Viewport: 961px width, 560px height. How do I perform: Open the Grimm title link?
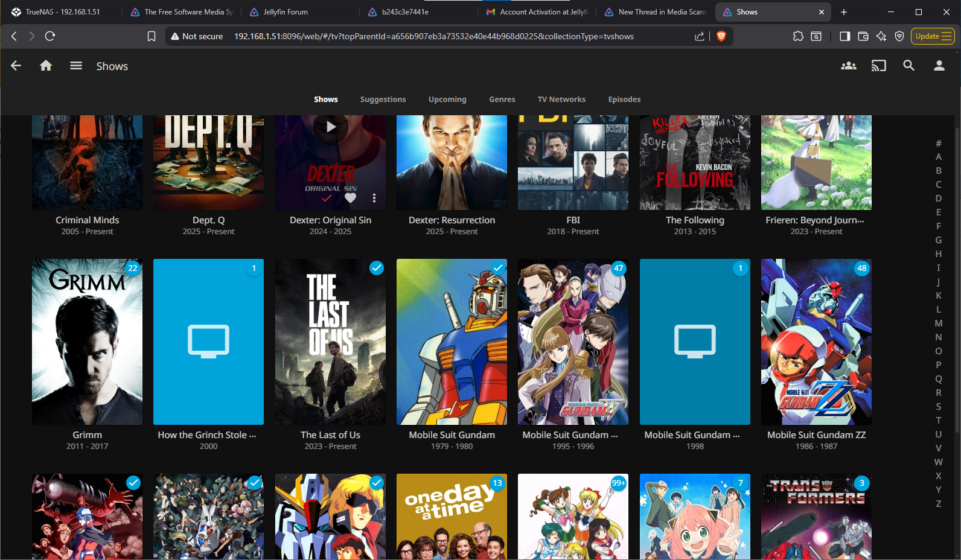click(88, 435)
